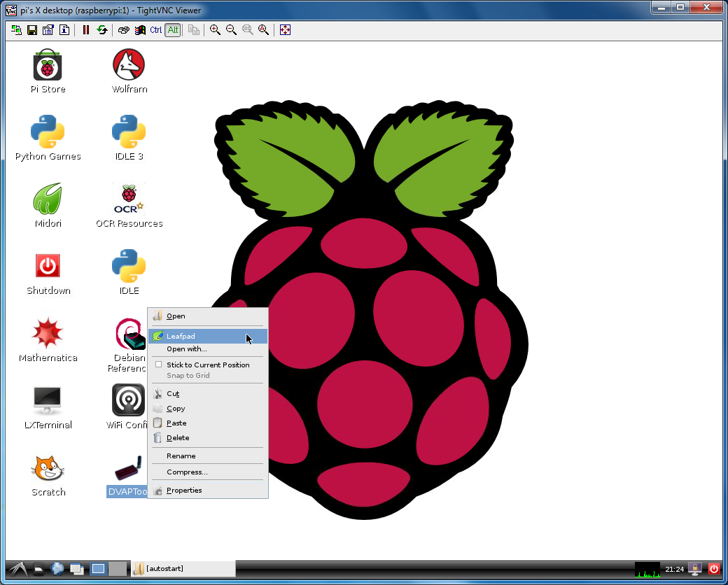The height and width of the screenshot is (585, 728).
Task: Click the iconify all windows taskbar icon
Action: tap(76, 569)
